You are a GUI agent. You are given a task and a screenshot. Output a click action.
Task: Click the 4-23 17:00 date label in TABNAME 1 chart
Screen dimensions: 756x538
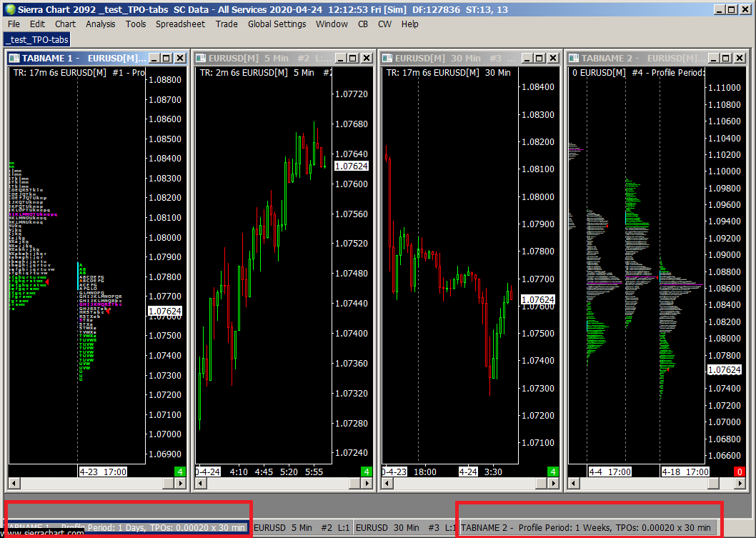[103, 472]
